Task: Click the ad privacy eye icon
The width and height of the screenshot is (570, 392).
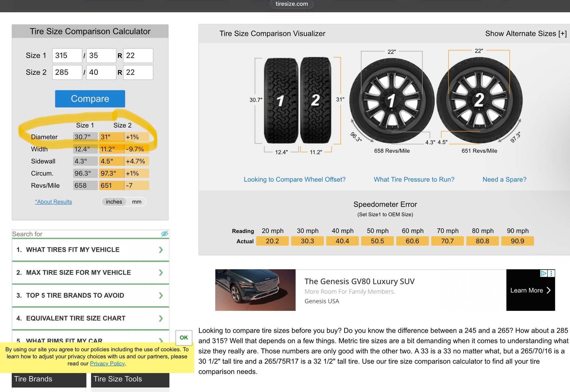Action: pyautogui.click(x=164, y=234)
